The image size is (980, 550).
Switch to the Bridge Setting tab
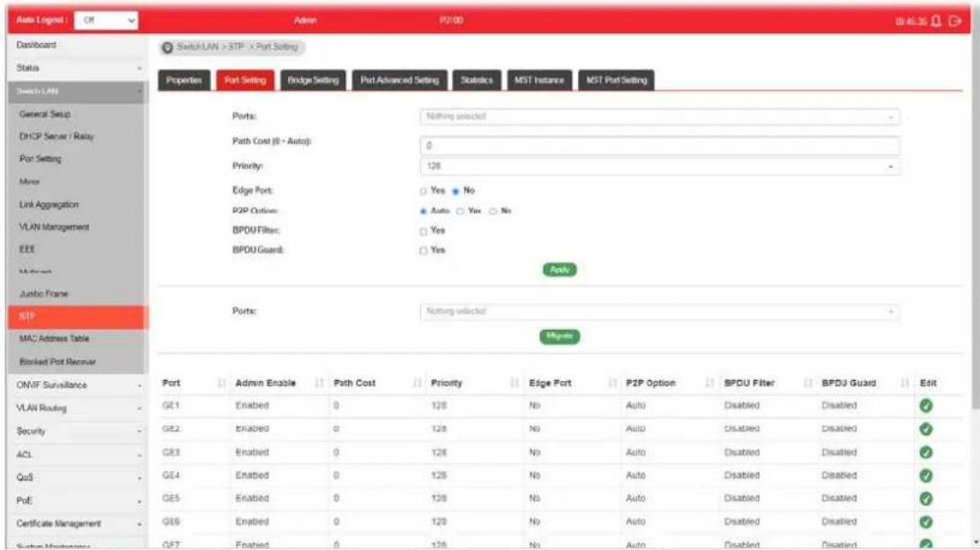tap(313, 80)
